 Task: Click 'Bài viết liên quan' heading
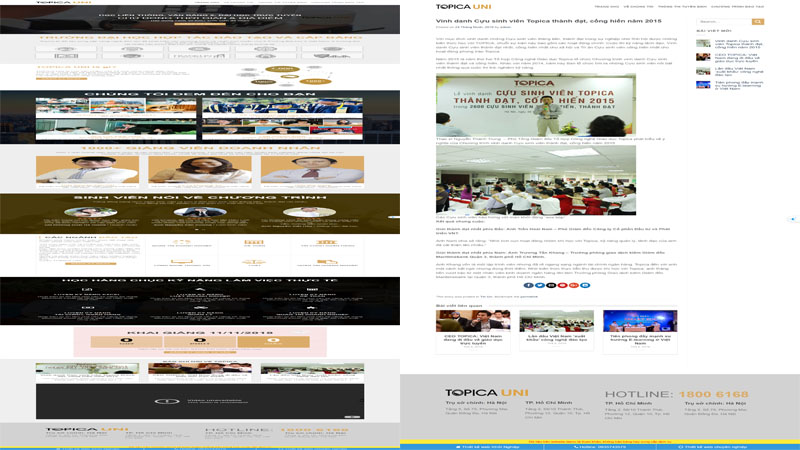pos(459,306)
